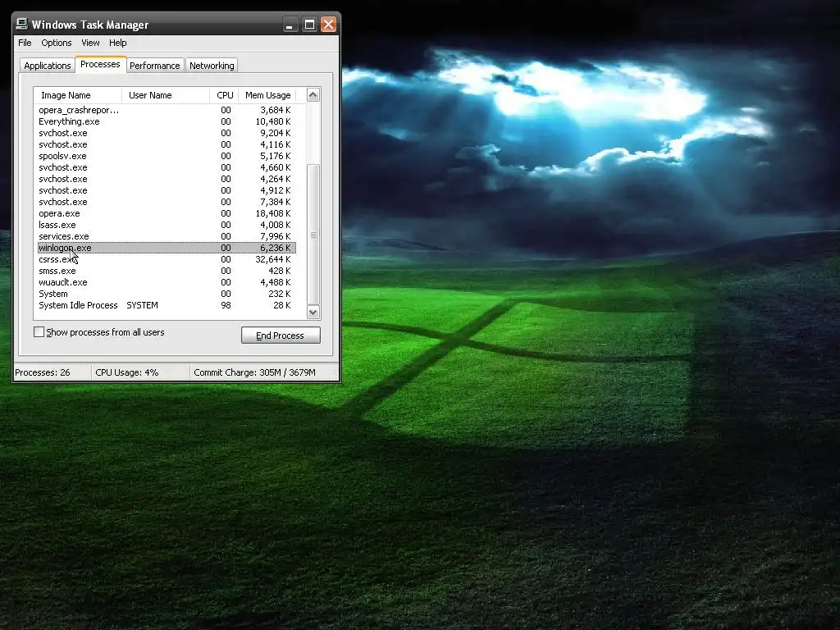This screenshot has height=630, width=840.
Task: Click the Processes: 26 status entry
Action: click(x=43, y=372)
